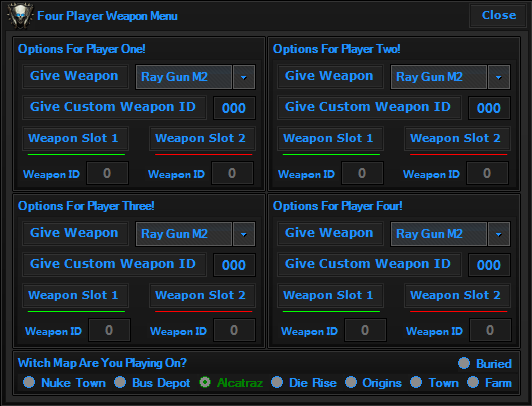Choose Weapon Slot 2 for Player Two
This screenshot has width=532, height=406.
coord(458,139)
